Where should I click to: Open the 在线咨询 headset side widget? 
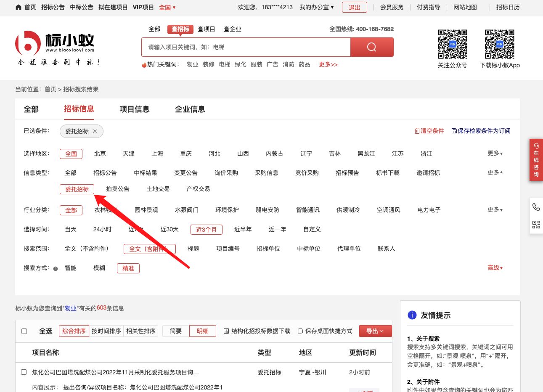(x=536, y=160)
